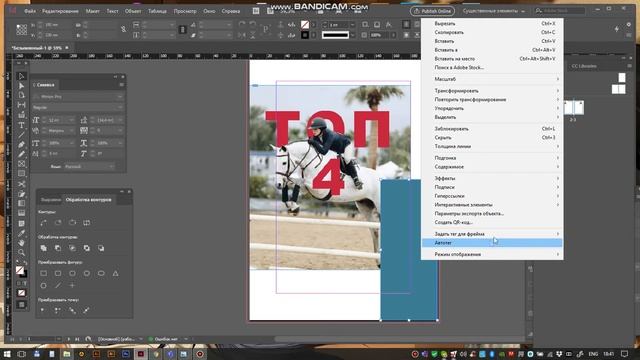Select the Line tool
640x360 pixels.
(x=21, y=135)
